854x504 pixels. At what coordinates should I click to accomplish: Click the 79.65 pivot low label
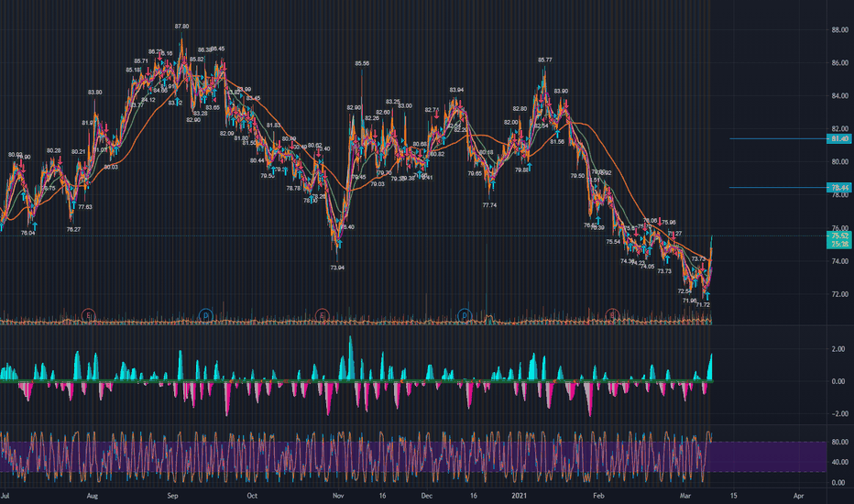pyautogui.click(x=475, y=173)
